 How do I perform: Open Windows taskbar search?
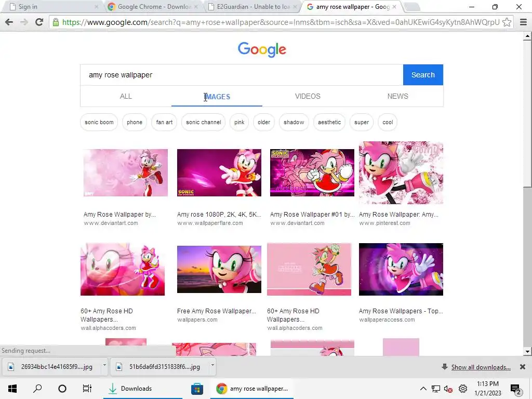(x=37, y=388)
